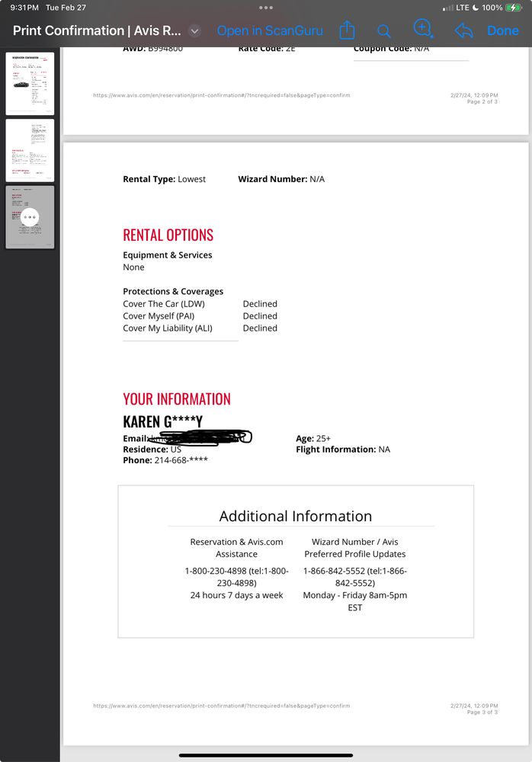532x762 pixels.
Task: Tap Done to close preview
Action: [x=503, y=30]
